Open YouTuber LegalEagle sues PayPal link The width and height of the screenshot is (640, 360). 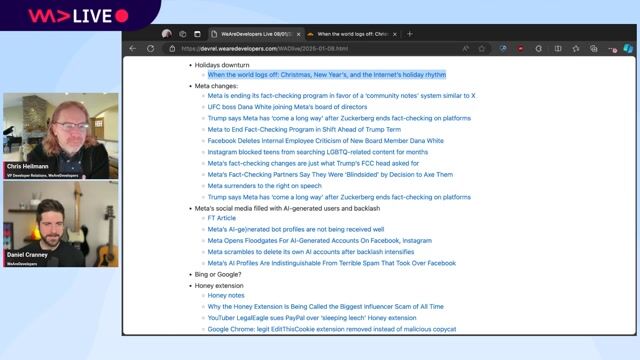(312, 318)
